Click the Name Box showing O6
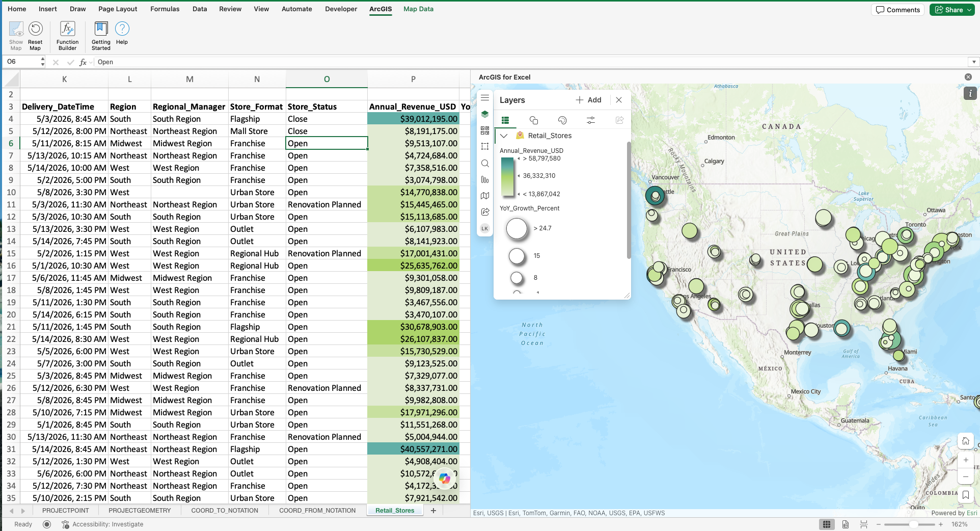980x531 pixels. tap(20, 62)
